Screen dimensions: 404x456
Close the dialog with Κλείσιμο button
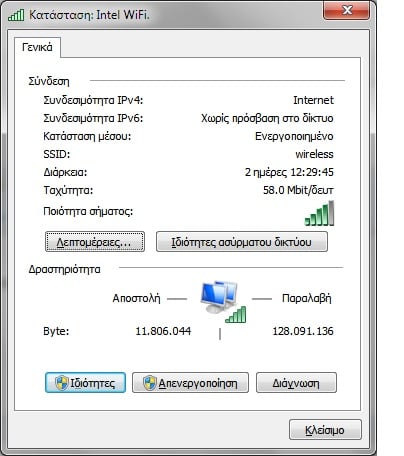325,430
